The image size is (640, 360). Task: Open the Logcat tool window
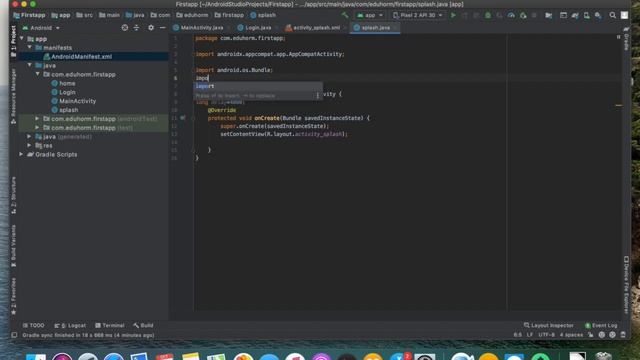(x=70, y=325)
